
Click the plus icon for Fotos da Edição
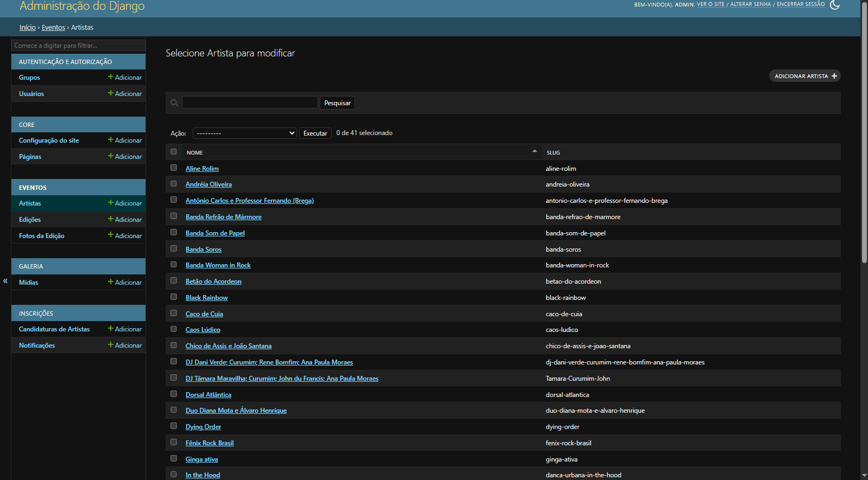111,235
